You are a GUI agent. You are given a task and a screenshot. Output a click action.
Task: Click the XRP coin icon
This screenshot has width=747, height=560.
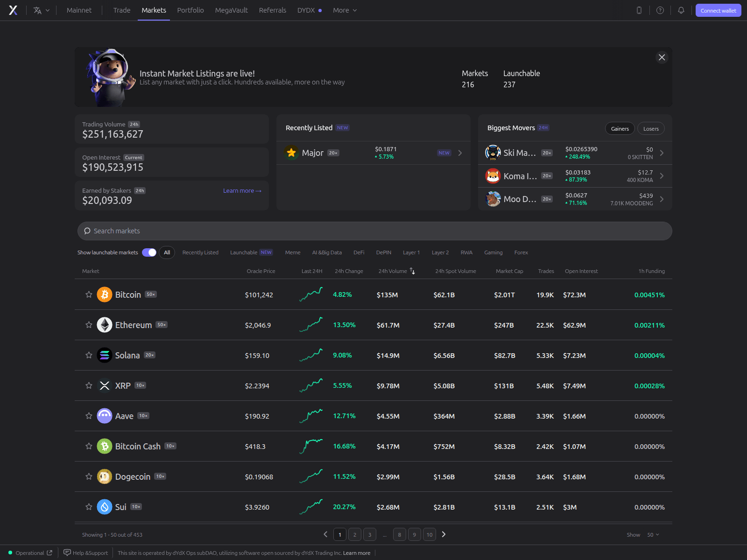point(105,385)
